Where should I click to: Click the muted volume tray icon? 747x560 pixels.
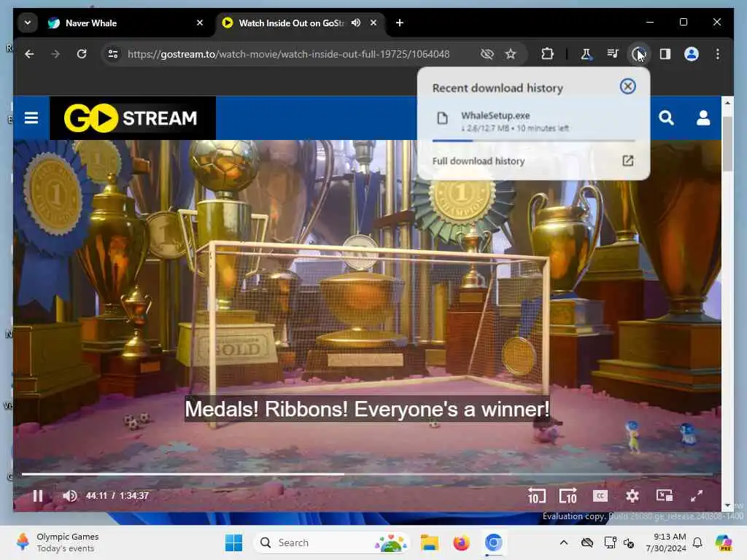(629, 542)
